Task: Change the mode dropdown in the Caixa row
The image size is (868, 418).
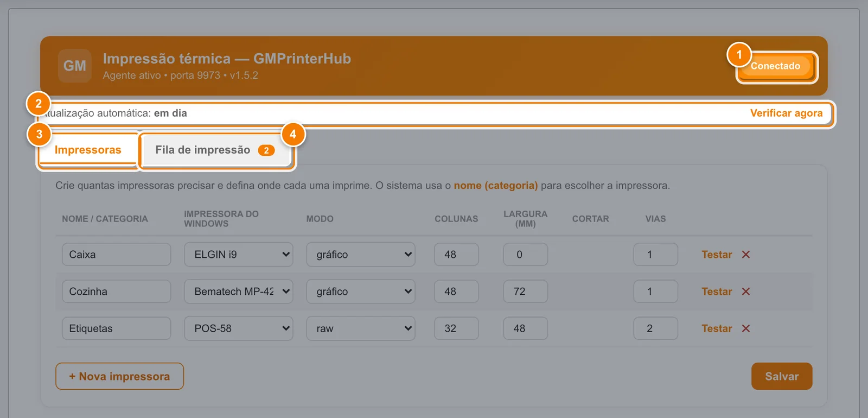Action: [x=361, y=255]
